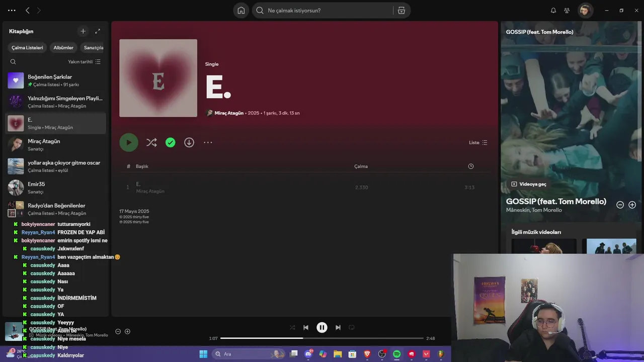Open GOSSIP title in now-playing panel header
This screenshot has height=362, width=644.
[539, 32]
